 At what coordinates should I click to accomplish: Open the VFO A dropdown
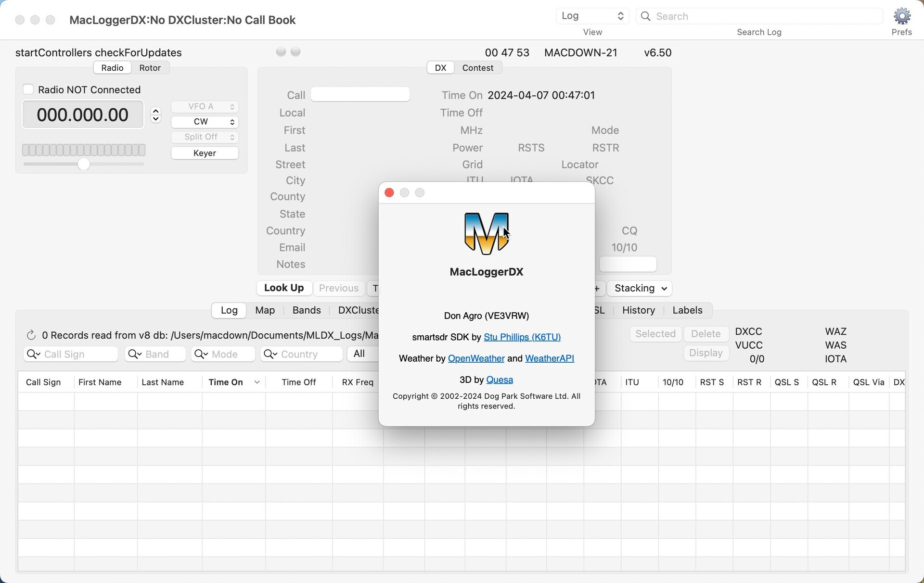[x=205, y=106]
